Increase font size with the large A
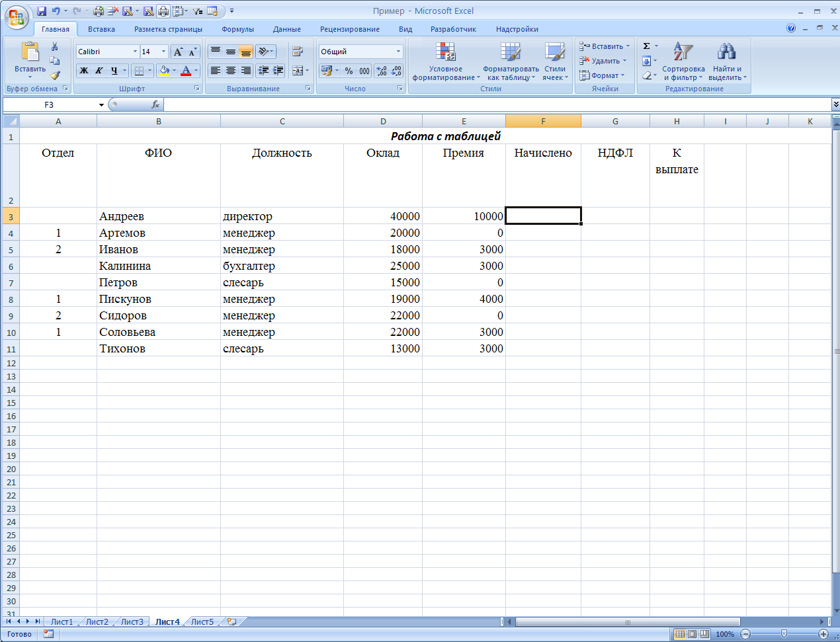The image size is (840, 642). 178,52
